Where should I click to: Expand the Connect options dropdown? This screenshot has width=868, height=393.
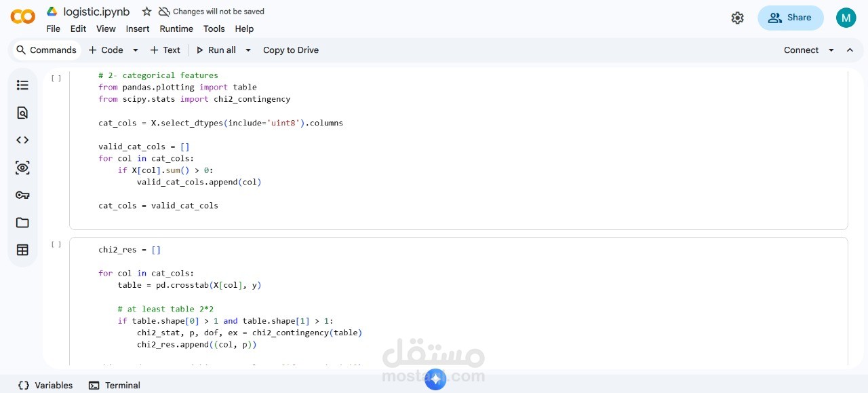click(x=831, y=50)
